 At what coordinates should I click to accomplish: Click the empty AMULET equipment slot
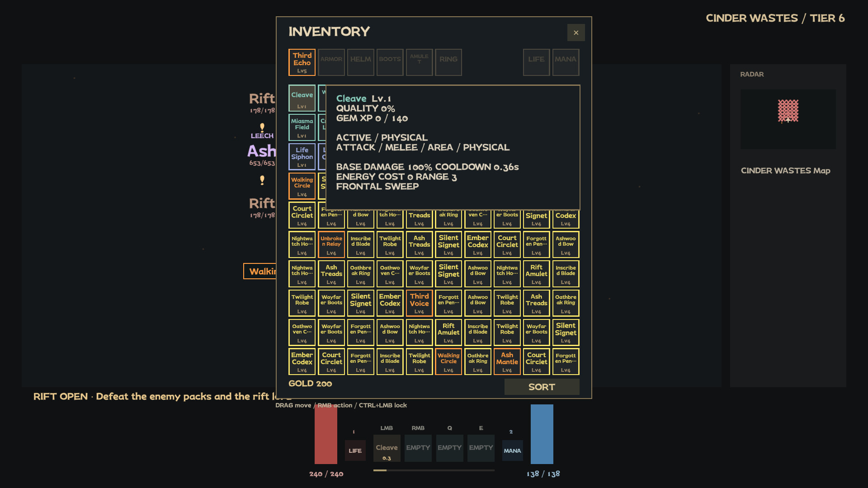(419, 62)
